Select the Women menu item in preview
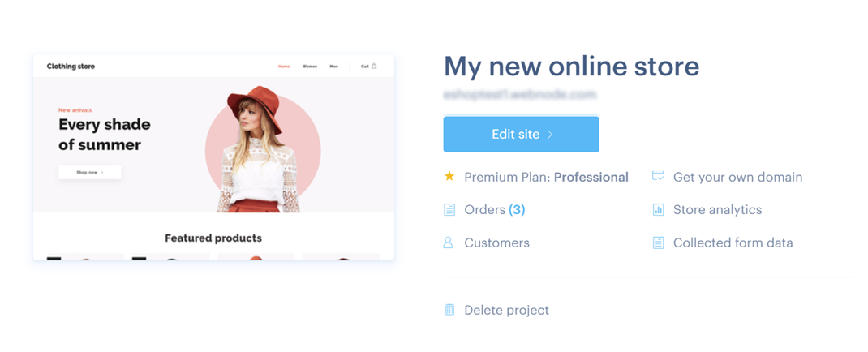868x352 pixels. (x=310, y=67)
